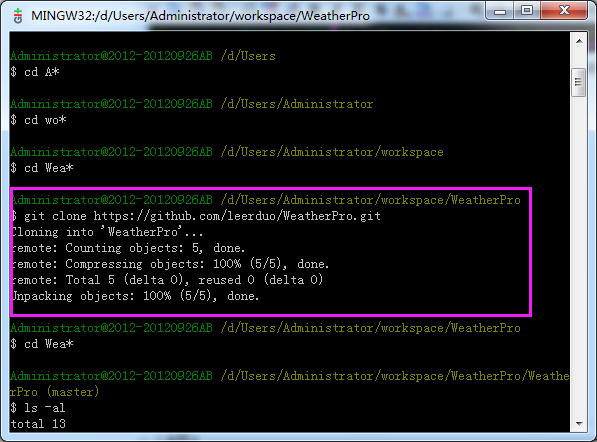
Task: Click the scrollbar up arrow
Action: (x=579, y=41)
